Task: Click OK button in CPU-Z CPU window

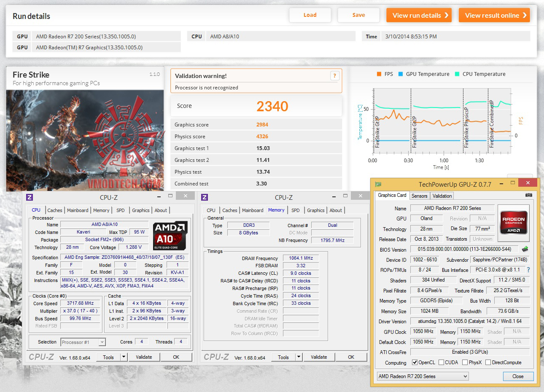Action: (x=176, y=357)
